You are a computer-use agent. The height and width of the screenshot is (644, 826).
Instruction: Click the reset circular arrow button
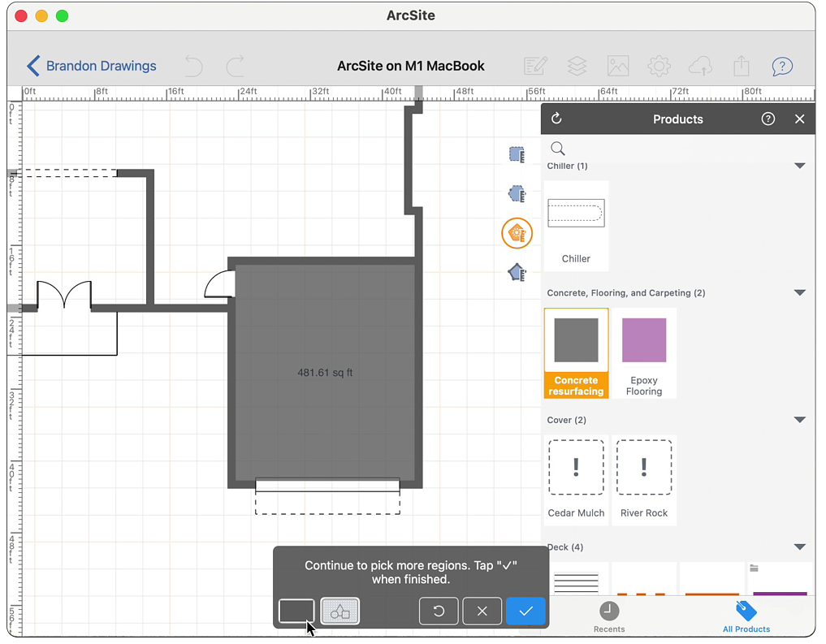pos(439,611)
